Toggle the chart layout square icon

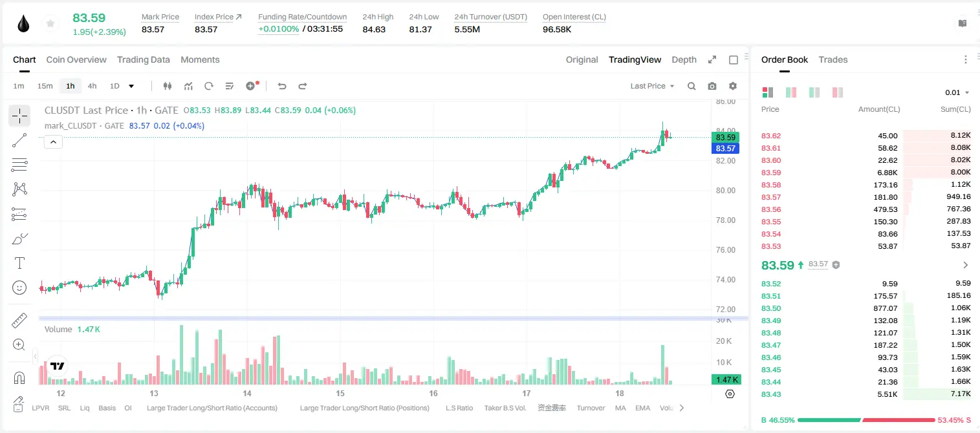[x=734, y=59]
